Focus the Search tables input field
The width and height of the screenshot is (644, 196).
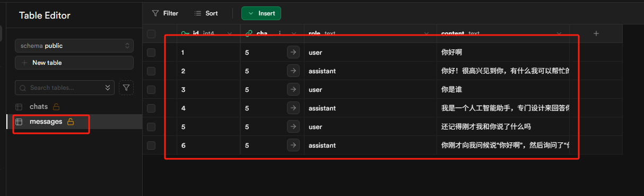pyautogui.click(x=65, y=88)
